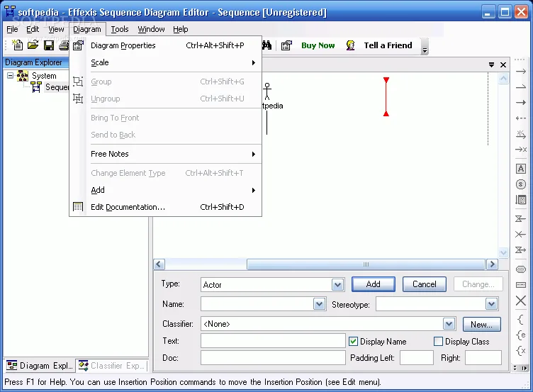Close the diagram pane with X
This screenshot has width=533, height=392.
pos(503,65)
